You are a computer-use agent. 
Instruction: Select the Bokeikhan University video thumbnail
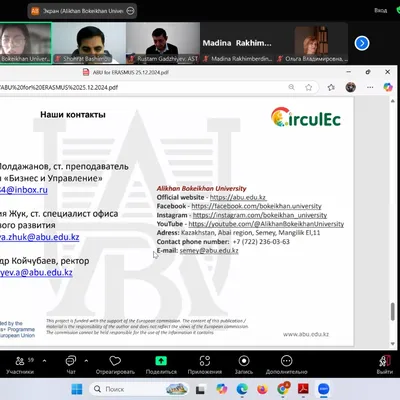click(x=26, y=43)
